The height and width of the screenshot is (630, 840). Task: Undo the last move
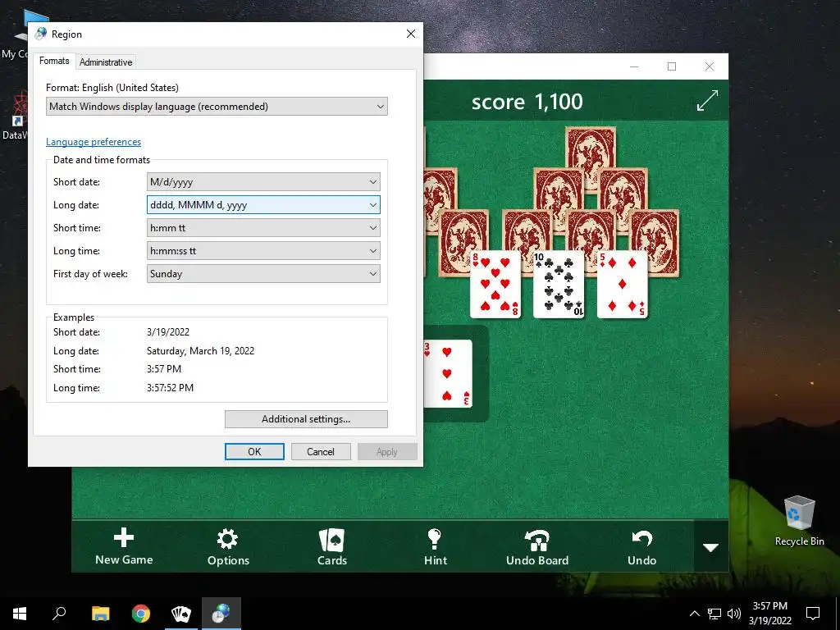[641, 546]
